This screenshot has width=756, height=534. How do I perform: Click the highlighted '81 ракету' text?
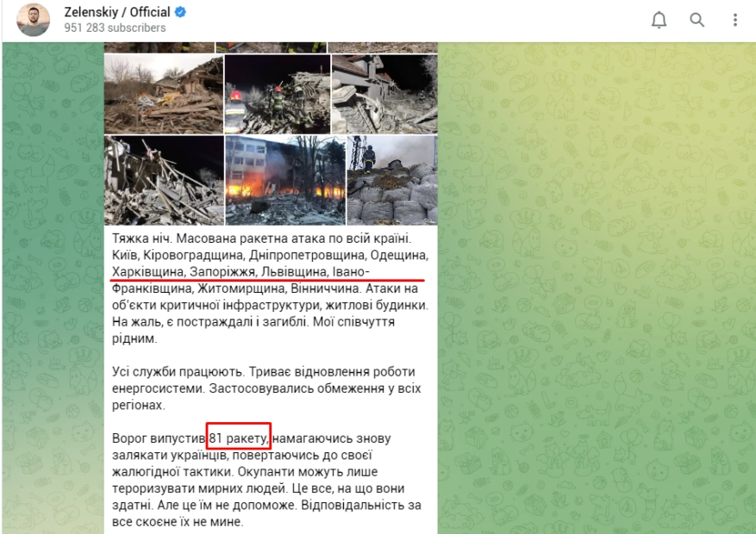[x=239, y=438]
